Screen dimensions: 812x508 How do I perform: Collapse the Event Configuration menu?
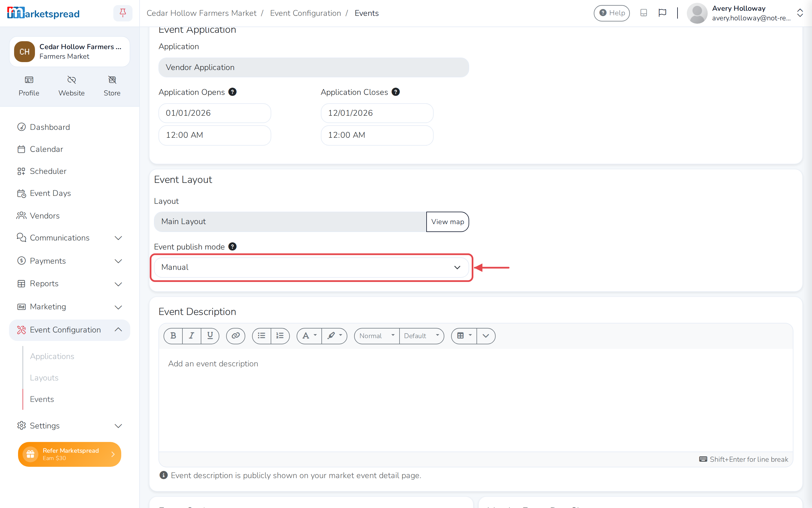click(69, 330)
